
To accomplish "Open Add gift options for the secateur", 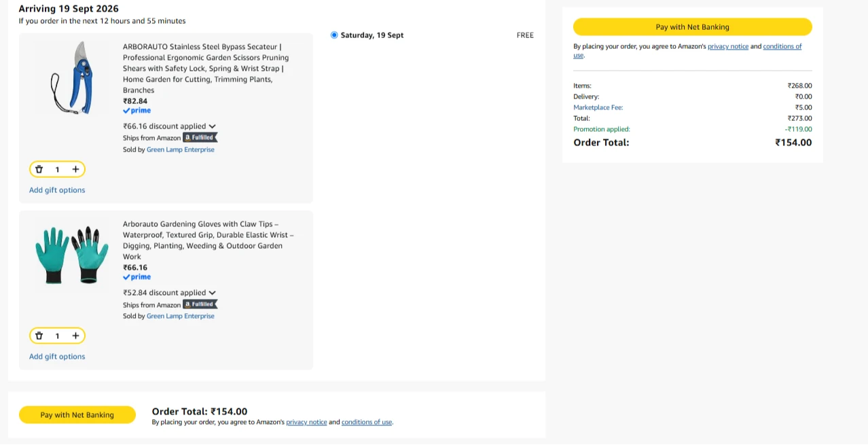I will click(57, 190).
